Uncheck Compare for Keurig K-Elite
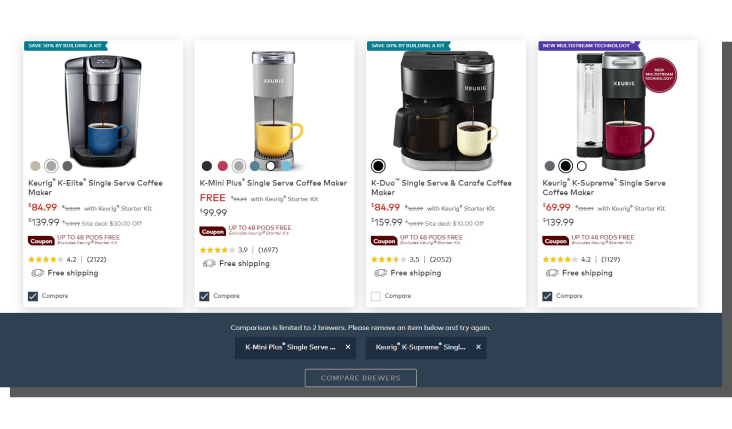 click(33, 296)
